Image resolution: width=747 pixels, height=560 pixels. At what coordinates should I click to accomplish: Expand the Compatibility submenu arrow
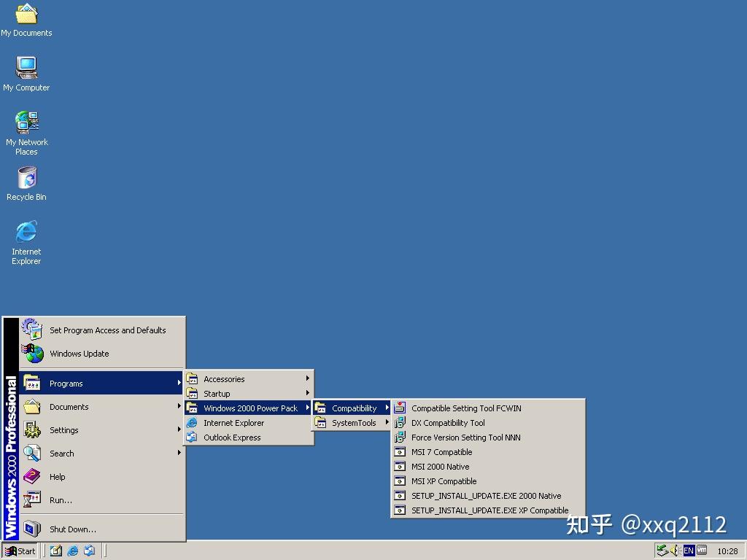387,407
